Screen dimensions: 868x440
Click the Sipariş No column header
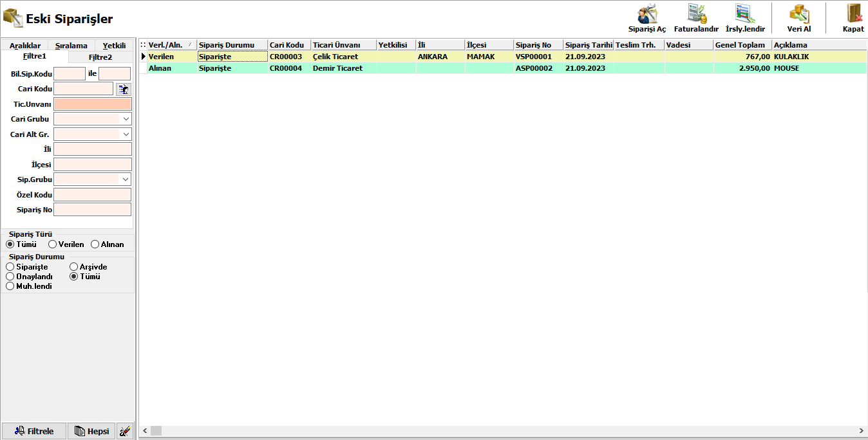[x=538, y=45]
